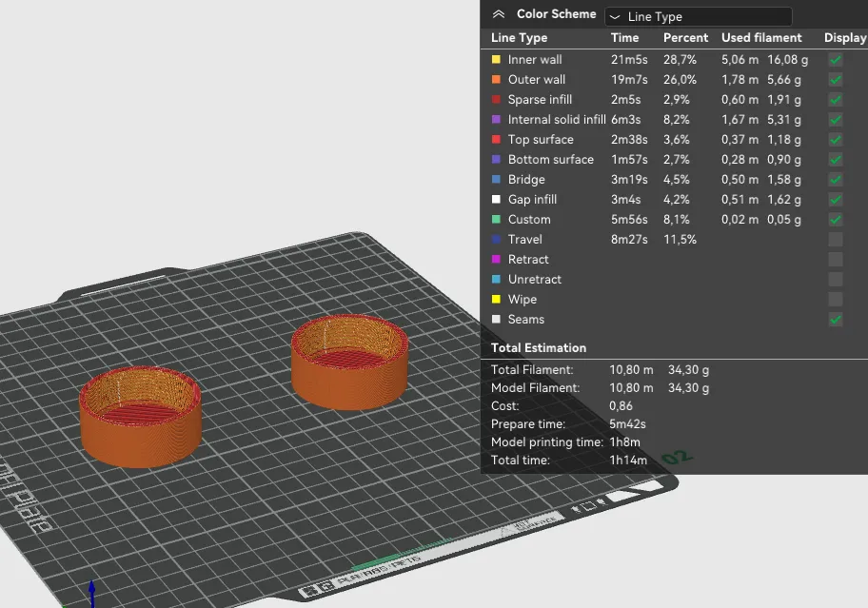Click the Gap infill label
This screenshot has height=608, width=868.
click(x=533, y=199)
